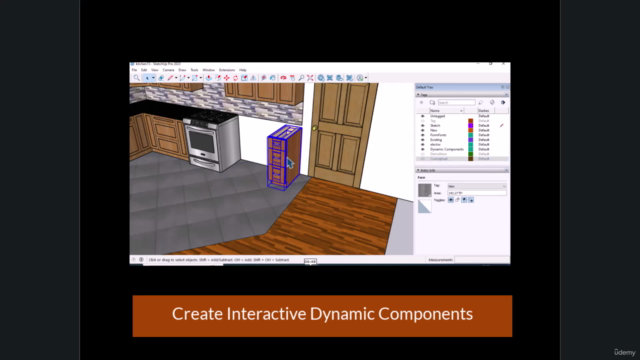
Task: Collapse the Tags panel header
Action: click(x=462, y=95)
